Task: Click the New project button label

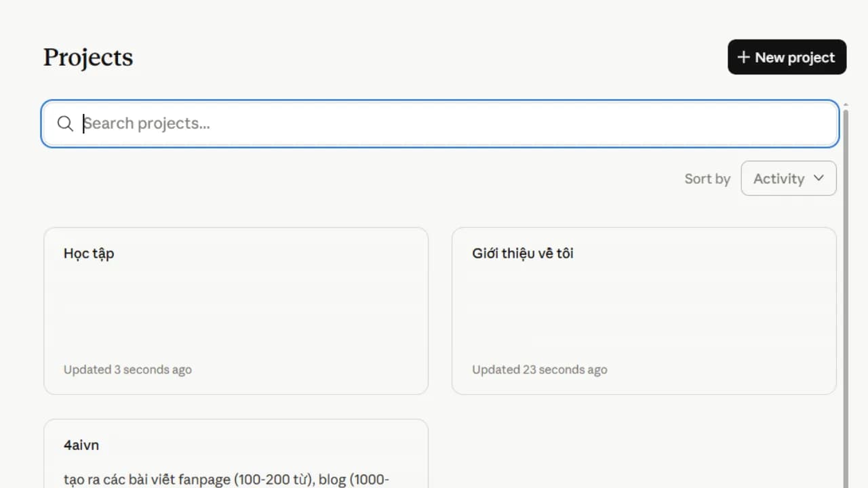Action: pyautogui.click(x=795, y=58)
